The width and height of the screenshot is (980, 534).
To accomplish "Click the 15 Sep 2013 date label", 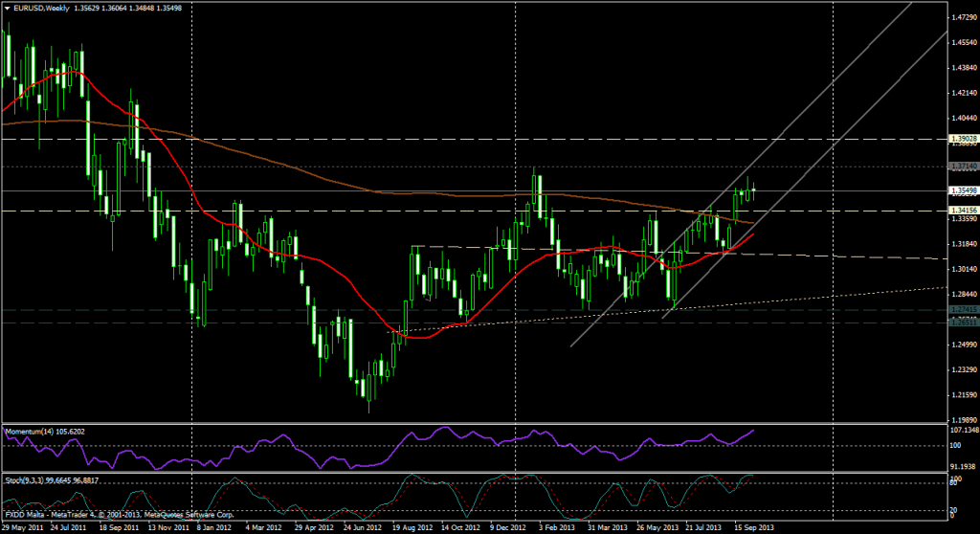I will point(752,527).
